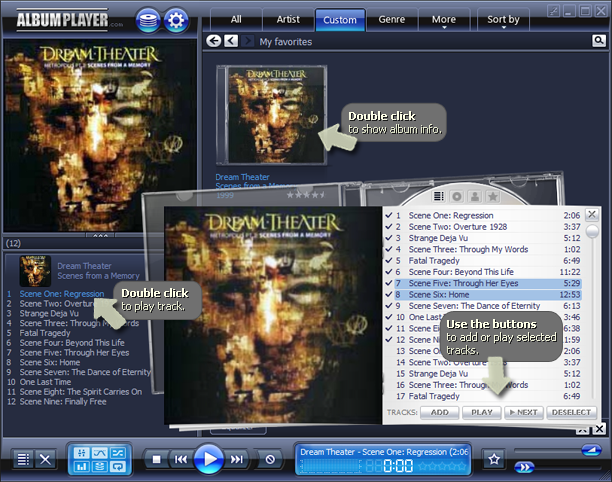Uncheck track 3 Strange Deja Vu
Screen dimensions: 612x482
coord(389,238)
